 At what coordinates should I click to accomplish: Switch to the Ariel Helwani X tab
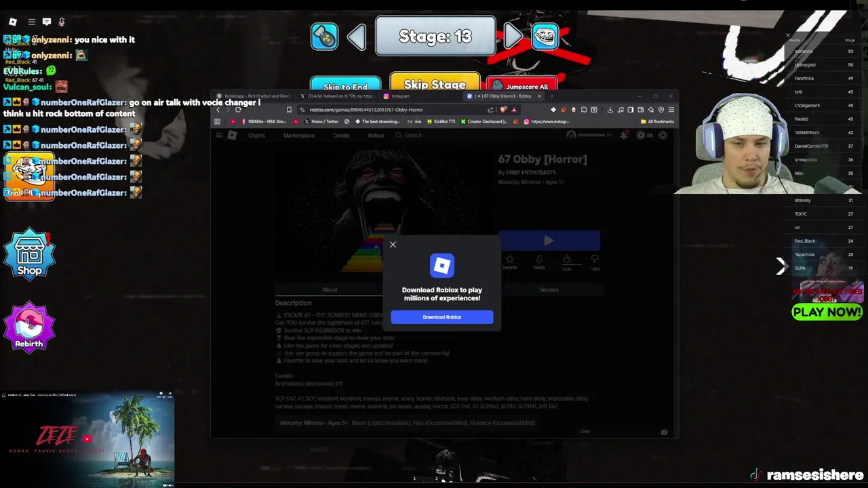(336, 96)
